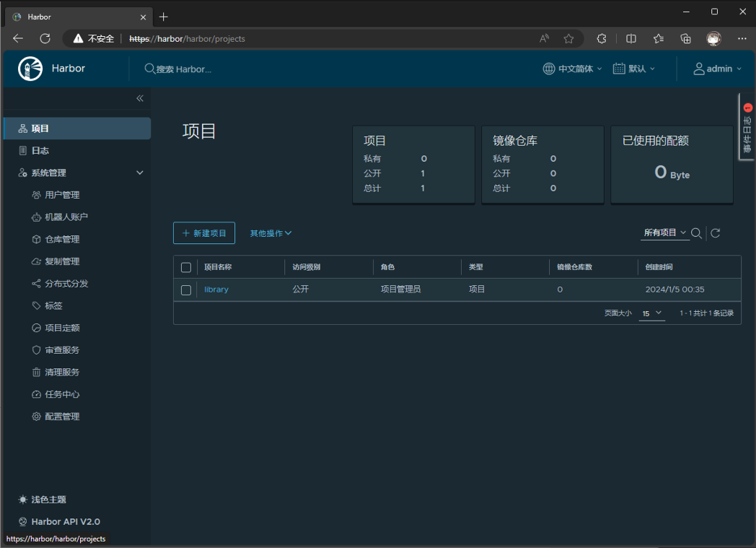Open a new browser tab
756x548 pixels.
164,17
